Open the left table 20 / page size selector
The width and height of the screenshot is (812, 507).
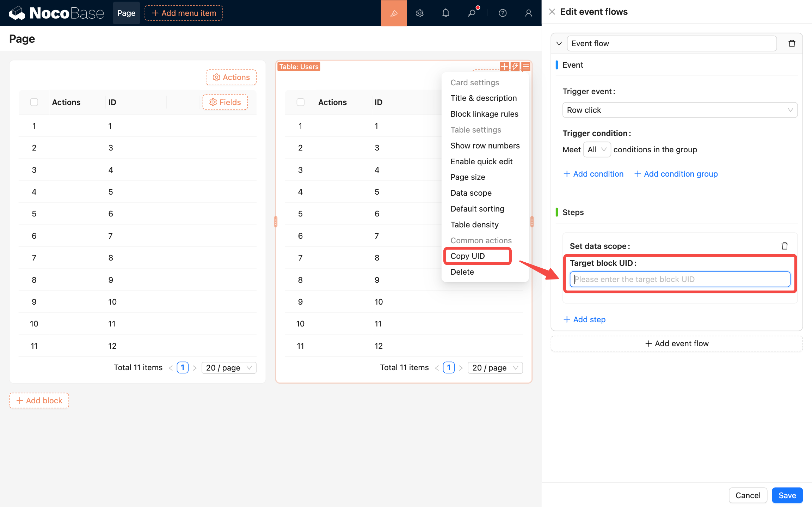(x=229, y=368)
